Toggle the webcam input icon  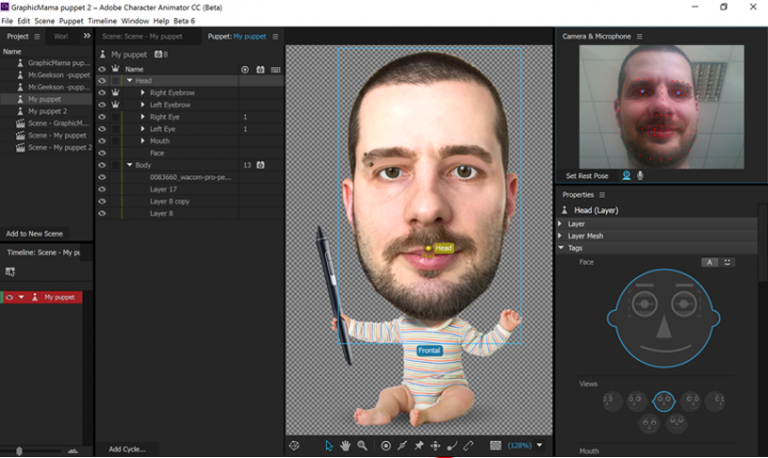pos(626,175)
